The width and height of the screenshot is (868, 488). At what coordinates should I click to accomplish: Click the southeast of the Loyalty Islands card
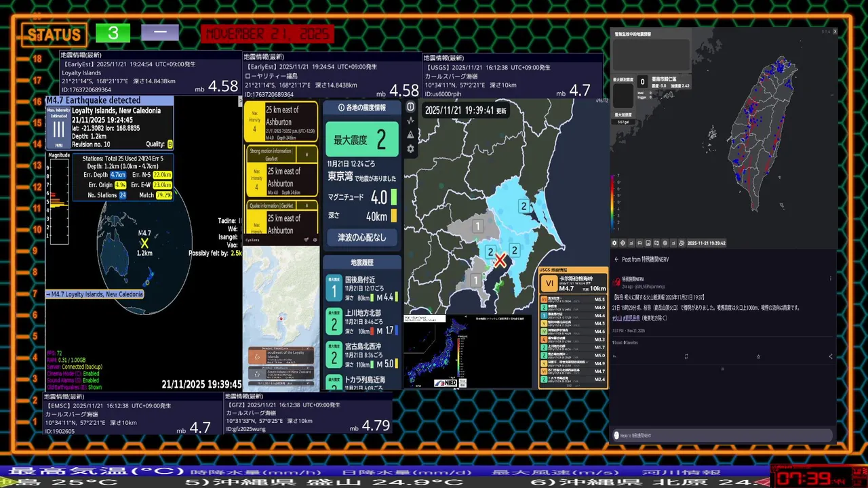pos(281,357)
